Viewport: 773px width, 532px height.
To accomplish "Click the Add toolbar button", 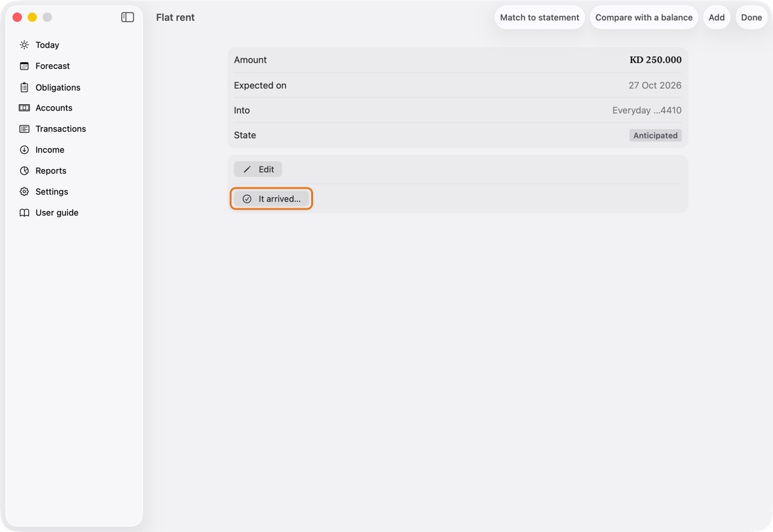I will pyautogui.click(x=716, y=17).
